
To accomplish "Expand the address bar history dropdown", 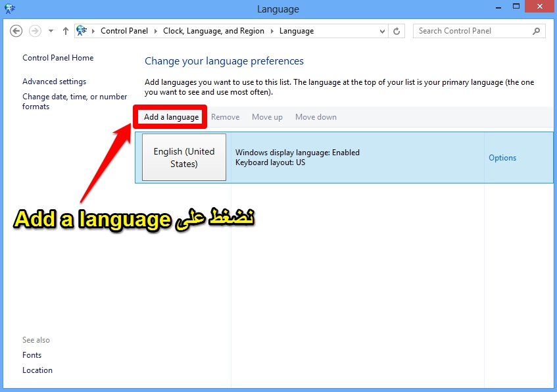I will (x=382, y=32).
